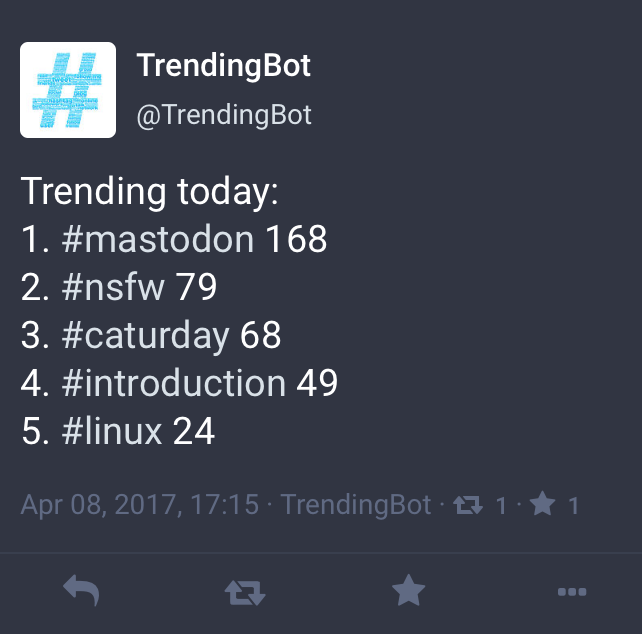Screen dimensions: 642x634
Task: Boost this post with the large retweet icon
Action: click(245, 593)
